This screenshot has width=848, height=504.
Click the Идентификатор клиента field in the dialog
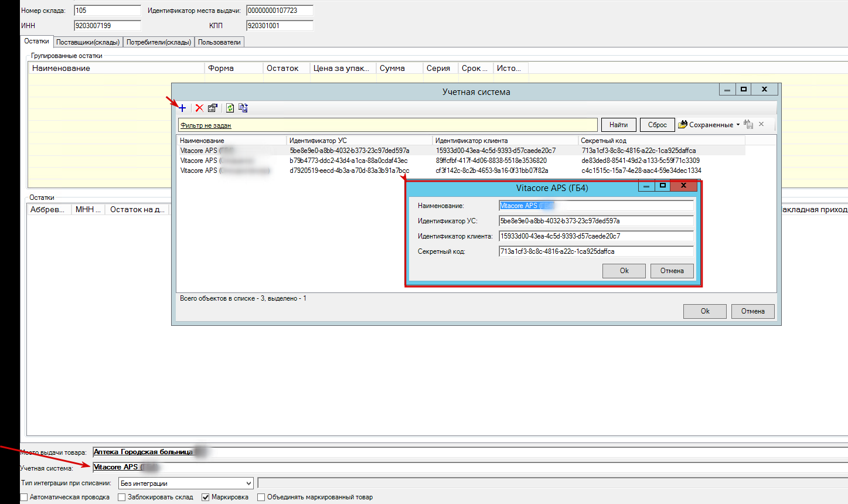click(596, 236)
